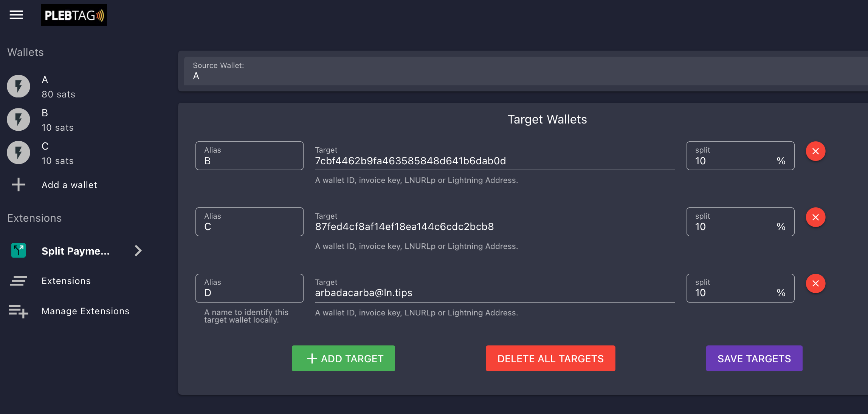868x414 pixels.
Task: Expand Split Payments chevron arrow
Action: (x=138, y=250)
